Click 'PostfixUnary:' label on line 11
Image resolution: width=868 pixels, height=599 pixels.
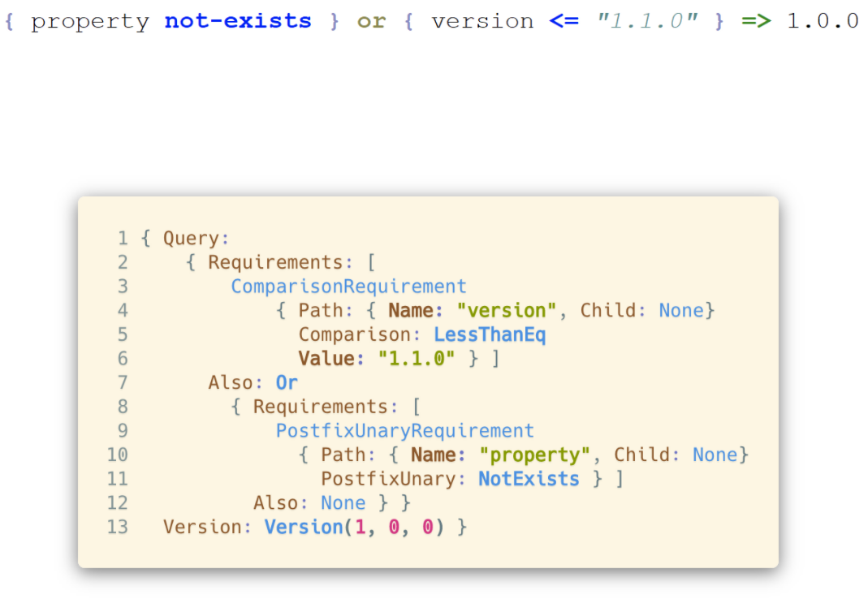coord(394,479)
